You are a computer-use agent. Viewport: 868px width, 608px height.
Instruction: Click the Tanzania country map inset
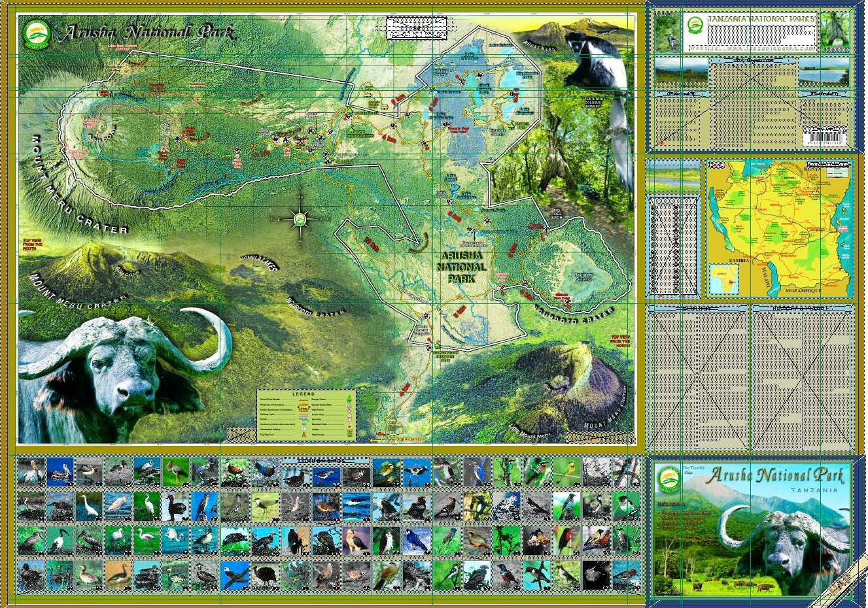tap(780, 228)
